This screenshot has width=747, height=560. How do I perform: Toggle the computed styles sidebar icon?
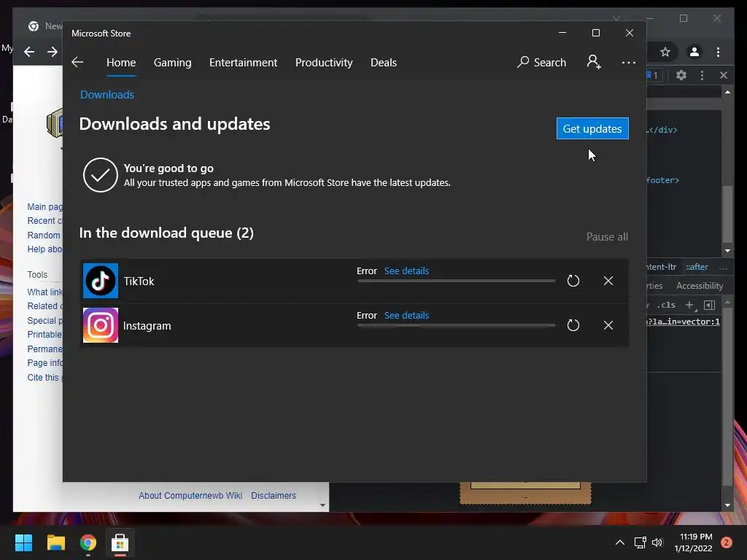(x=709, y=306)
